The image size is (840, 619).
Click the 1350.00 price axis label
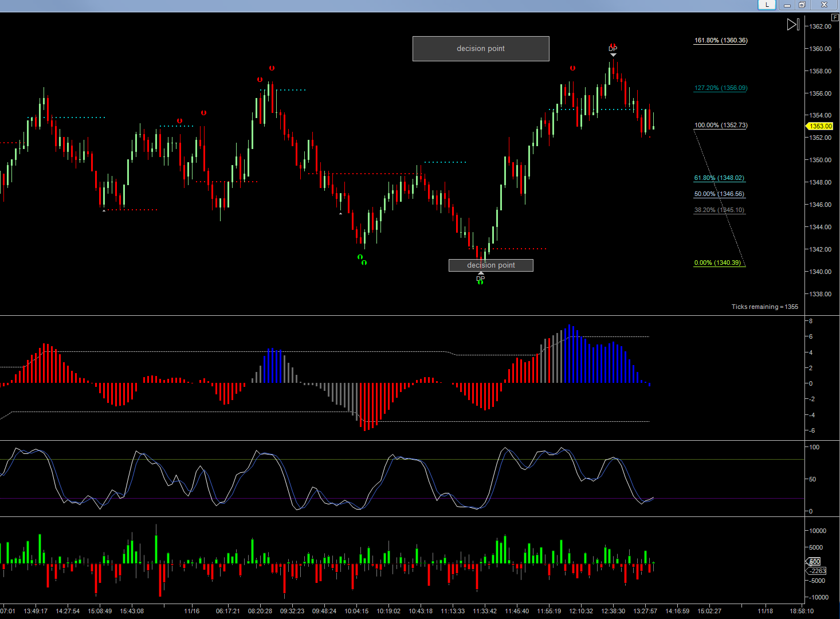click(x=821, y=160)
